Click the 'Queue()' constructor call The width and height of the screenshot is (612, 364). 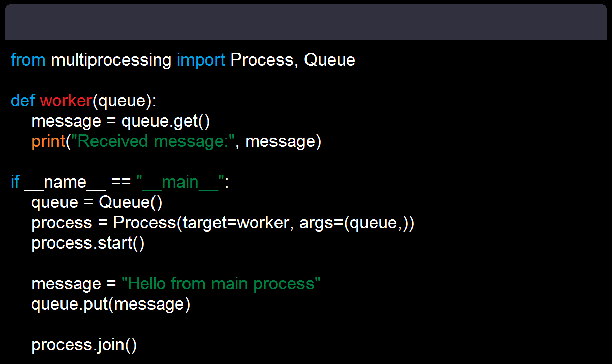(130, 202)
